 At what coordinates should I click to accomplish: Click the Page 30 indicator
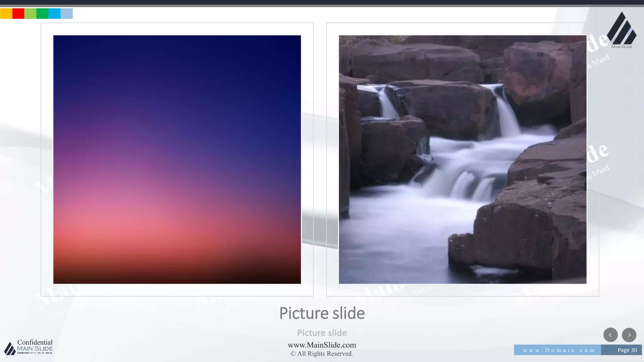click(x=627, y=350)
